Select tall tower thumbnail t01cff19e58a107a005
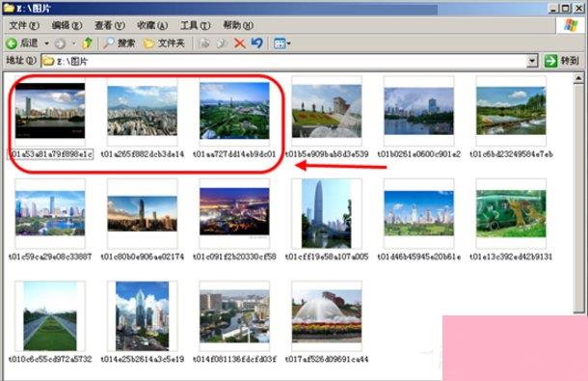This screenshot has height=381, width=588. point(327,213)
